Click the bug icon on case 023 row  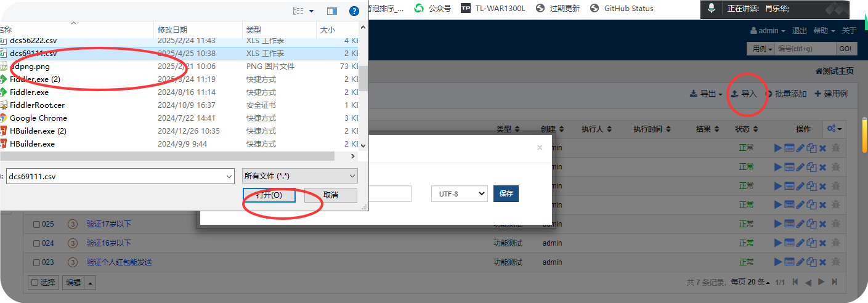[x=836, y=262]
